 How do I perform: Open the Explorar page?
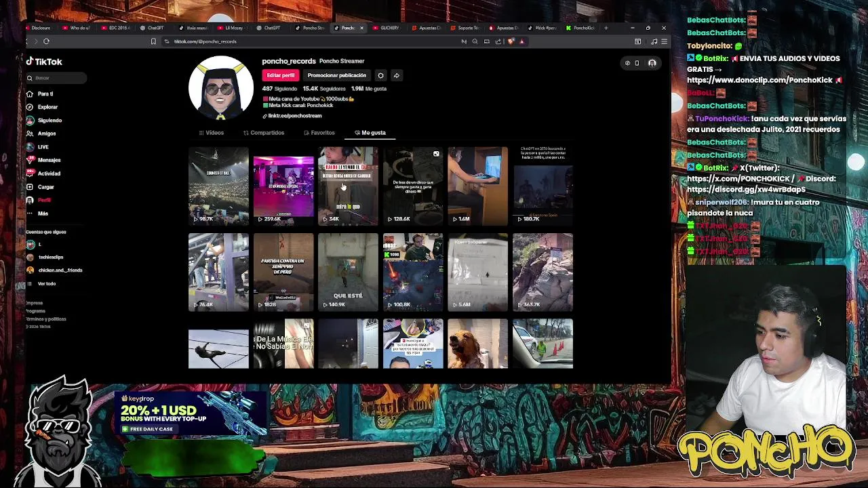pos(42,107)
